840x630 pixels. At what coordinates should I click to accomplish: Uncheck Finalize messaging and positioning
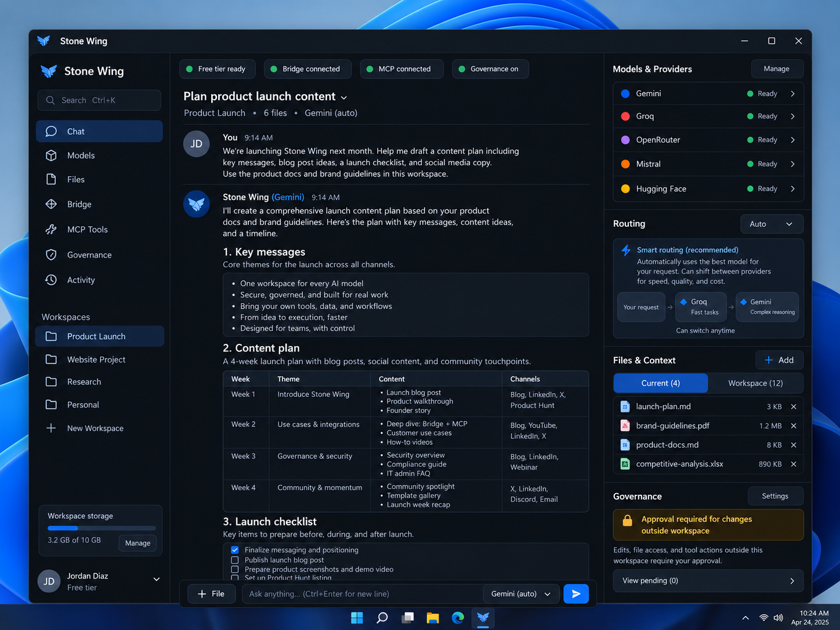[x=235, y=550]
